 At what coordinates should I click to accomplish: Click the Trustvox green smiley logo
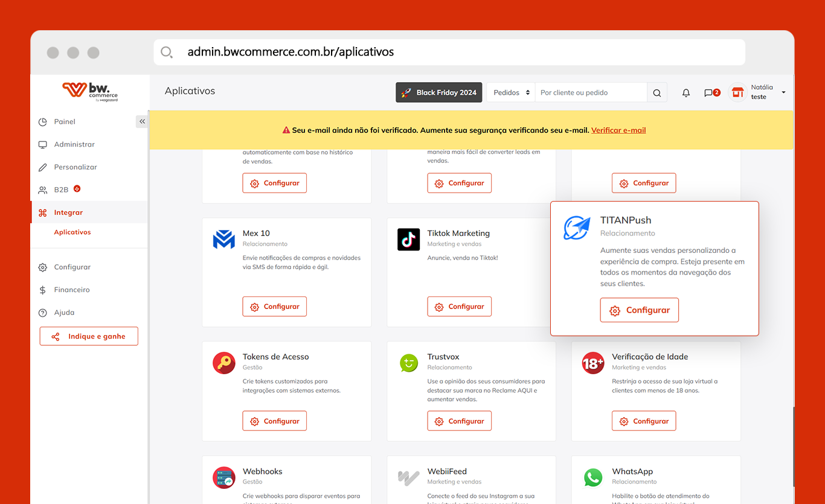(x=408, y=363)
